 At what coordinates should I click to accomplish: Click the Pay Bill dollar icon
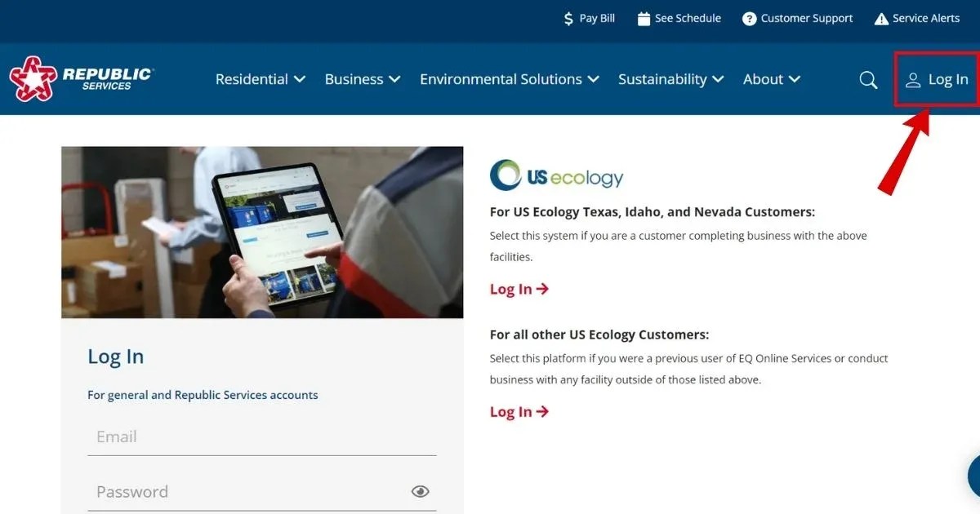(570, 17)
